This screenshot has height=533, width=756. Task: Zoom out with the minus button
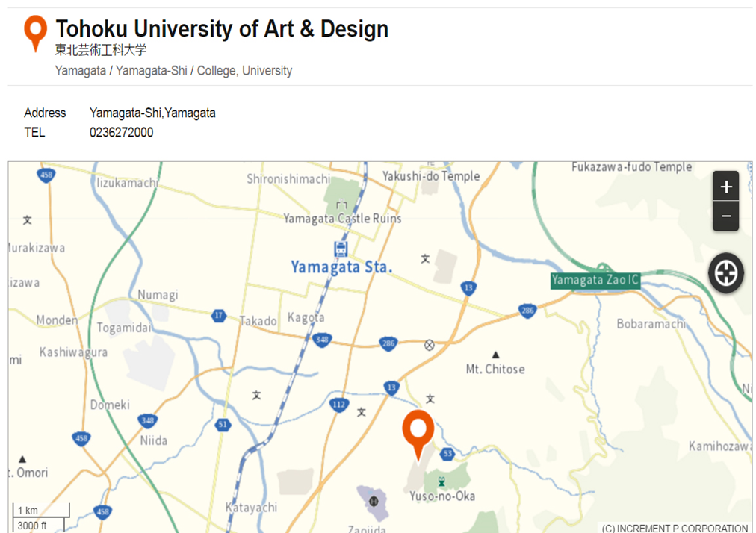[x=725, y=217]
